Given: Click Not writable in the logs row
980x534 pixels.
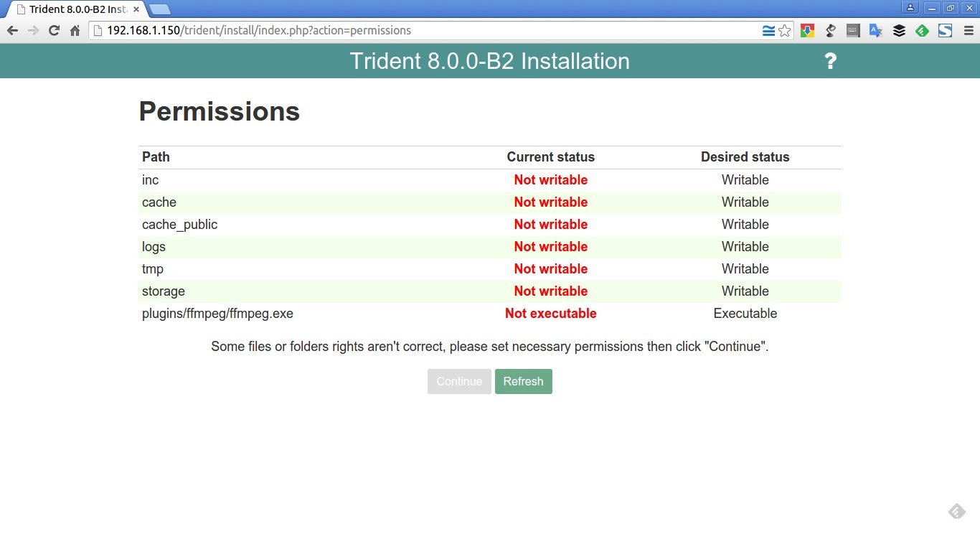Looking at the screenshot, I should pyautogui.click(x=551, y=246).
